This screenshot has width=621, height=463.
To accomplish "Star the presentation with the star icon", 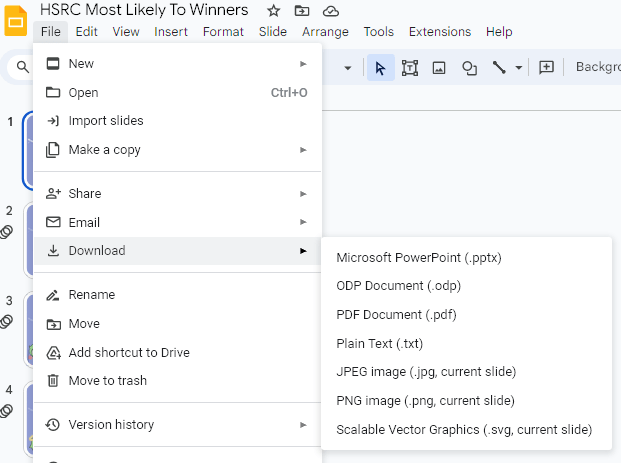I will tap(274, 10).
